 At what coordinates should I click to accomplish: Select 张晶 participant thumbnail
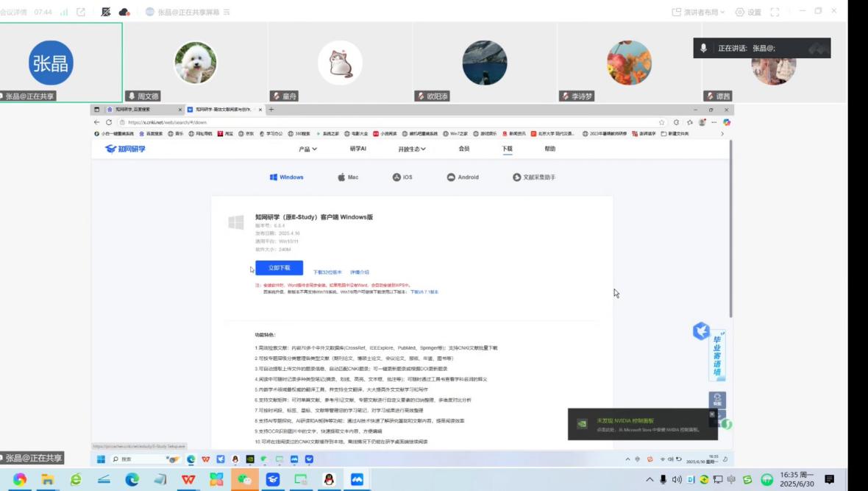[61, 62]
